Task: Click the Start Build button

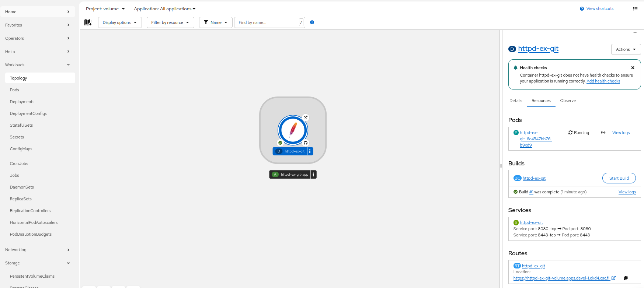Action: point(619,178)
